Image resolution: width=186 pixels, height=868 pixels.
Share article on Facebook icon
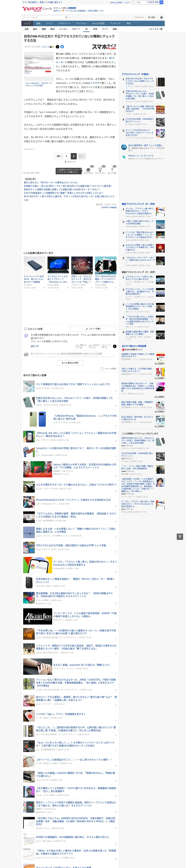pyautogui.click(x=62, y=47)
